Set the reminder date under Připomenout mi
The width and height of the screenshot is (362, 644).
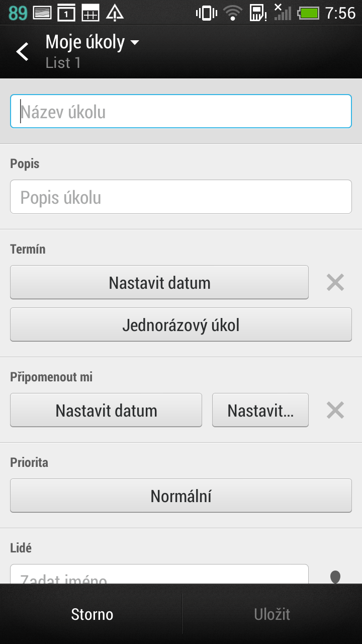[106, 411]
